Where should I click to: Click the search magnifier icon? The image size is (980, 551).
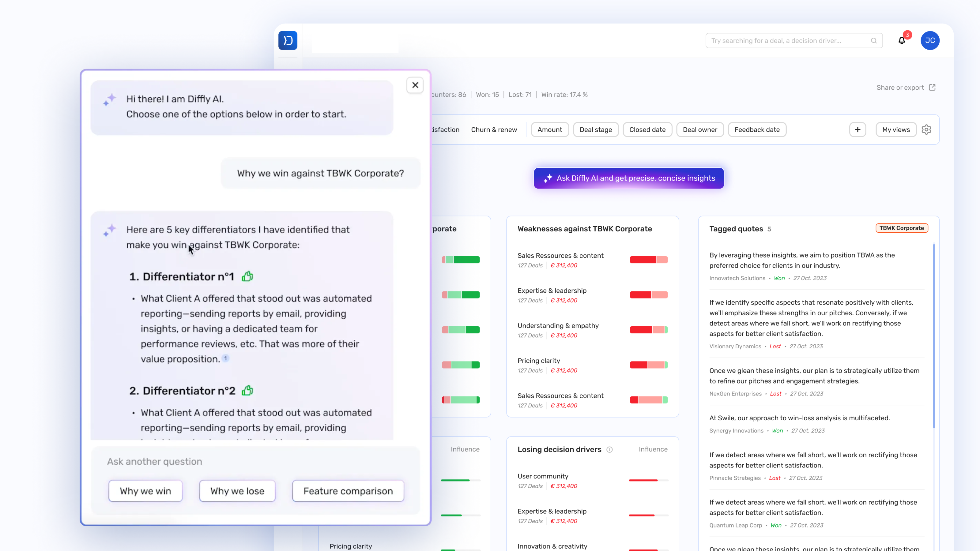(x=874, y=41)
